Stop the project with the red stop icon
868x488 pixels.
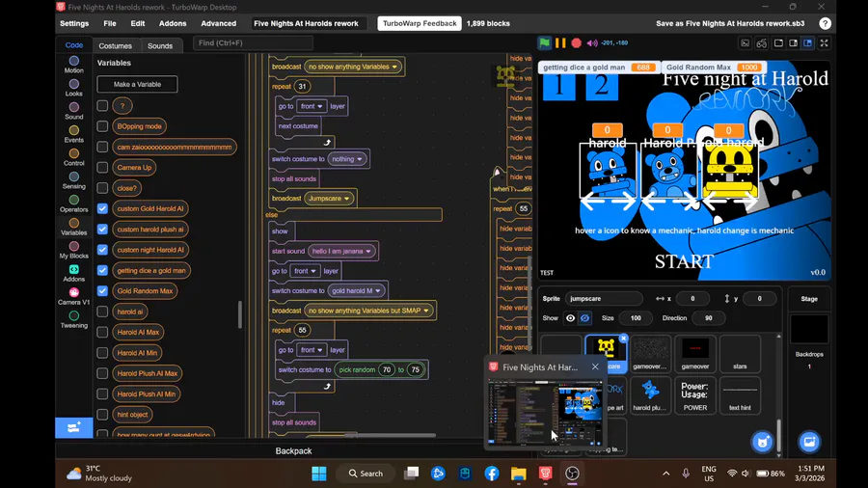(577, 42)
